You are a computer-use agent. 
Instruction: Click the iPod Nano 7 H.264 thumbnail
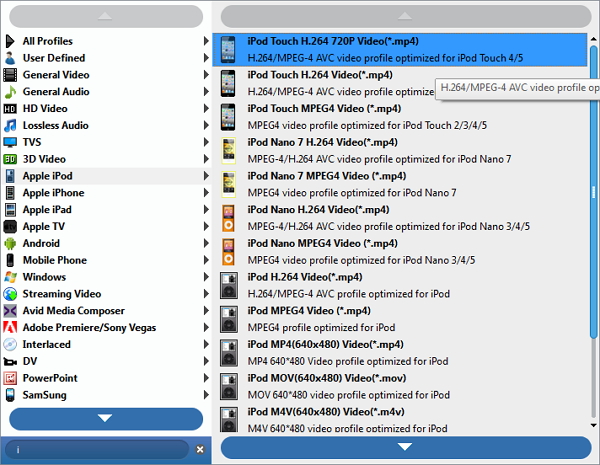[x=228, y=151]
